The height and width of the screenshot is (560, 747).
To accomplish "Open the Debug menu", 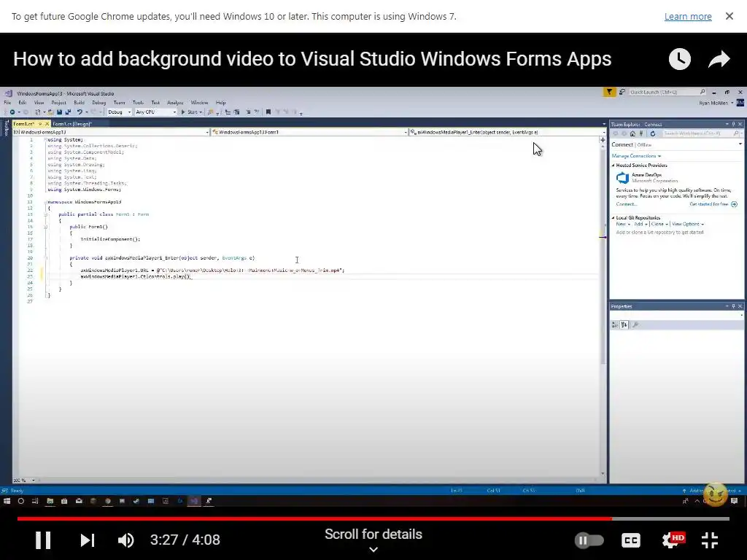I will click(x=98, y=102).
